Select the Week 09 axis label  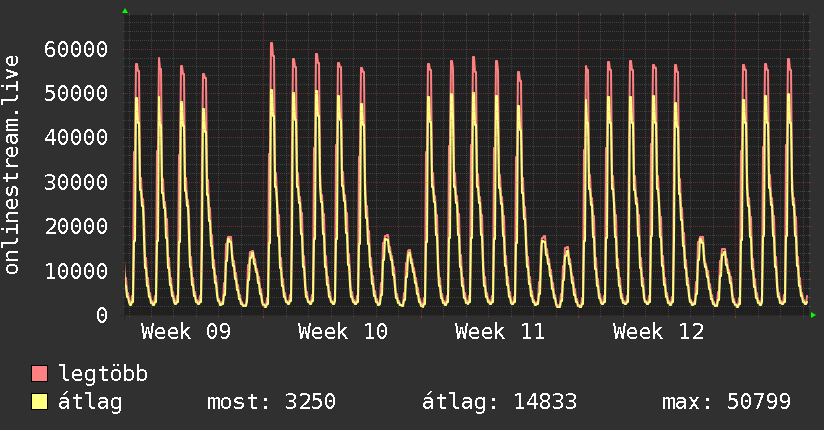[x=185, y=332]
